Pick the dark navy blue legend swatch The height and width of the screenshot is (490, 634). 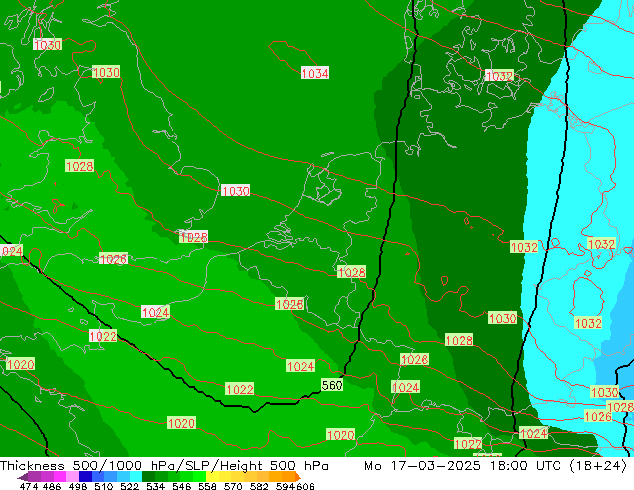click(x=85, y=477)
